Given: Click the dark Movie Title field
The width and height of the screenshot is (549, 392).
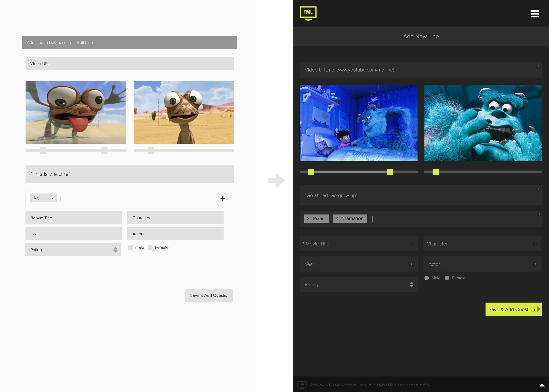Looking at the screenshot, I should (x=358, y=244).
